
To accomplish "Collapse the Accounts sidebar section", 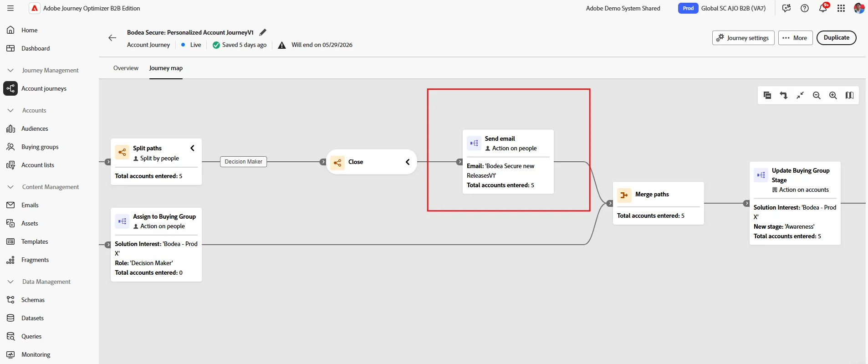I will click(x=10, y=110).
